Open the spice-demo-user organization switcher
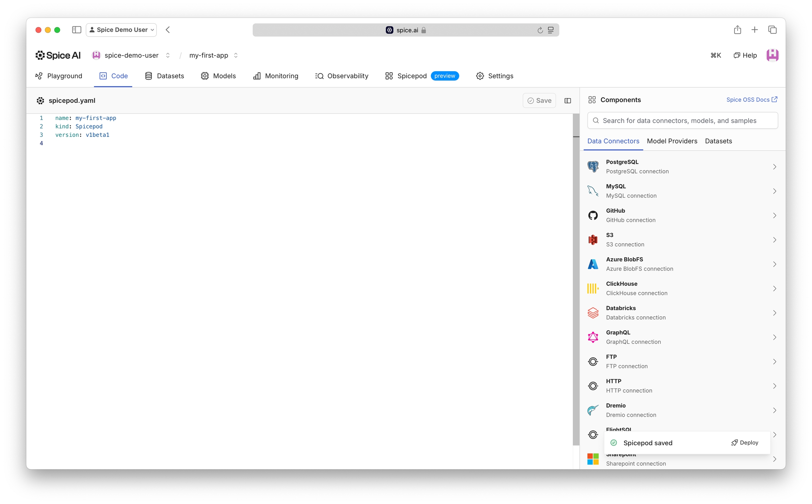This screenshot has height=504, width=812. (168, 55)
